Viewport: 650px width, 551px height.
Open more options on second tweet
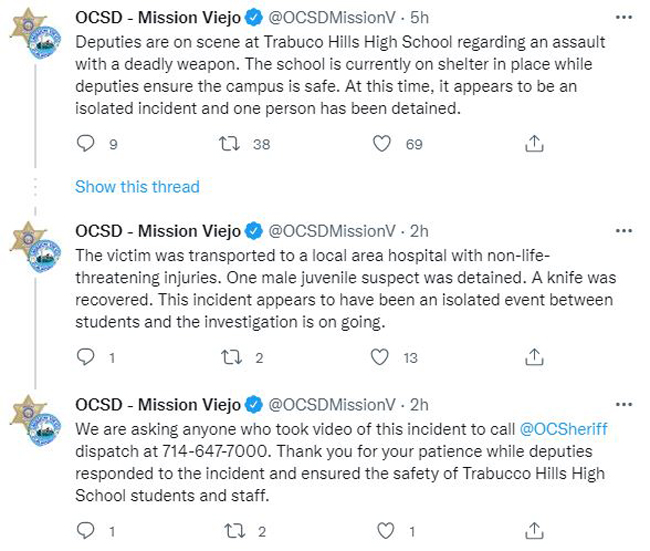624,231
